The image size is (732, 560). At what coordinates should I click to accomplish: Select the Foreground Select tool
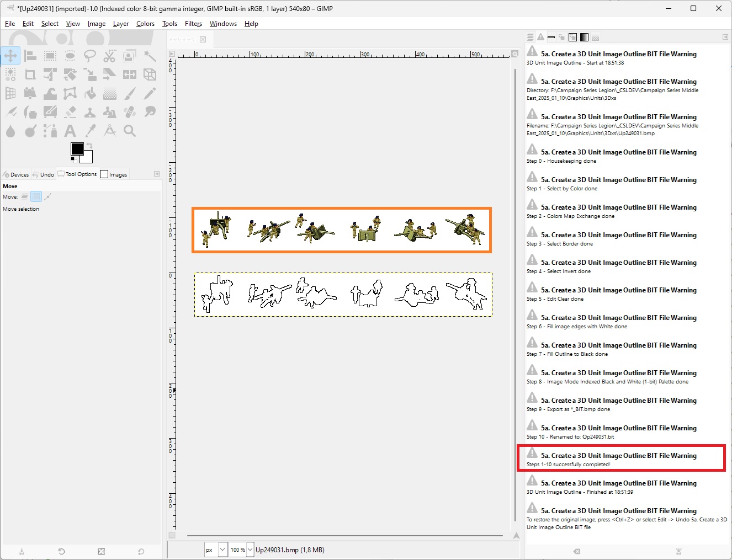click(x=130, y=56)
